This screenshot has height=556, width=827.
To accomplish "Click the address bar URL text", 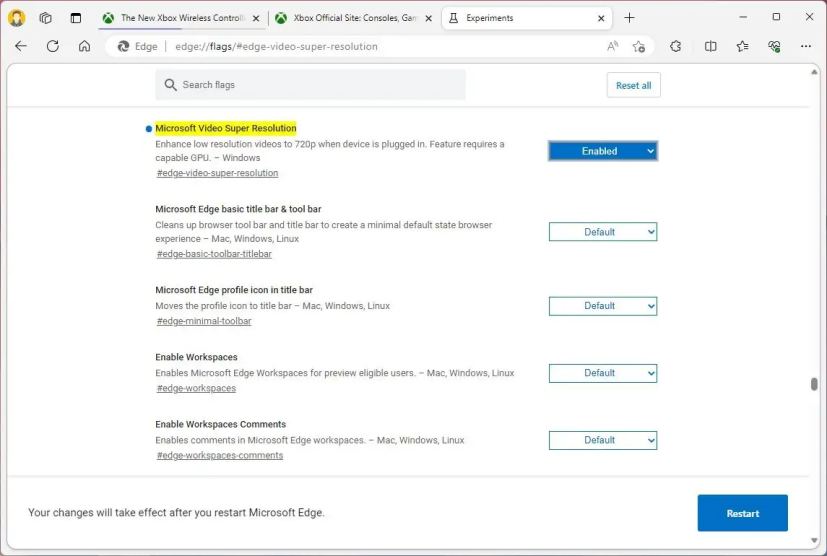I will coord(276,46).
